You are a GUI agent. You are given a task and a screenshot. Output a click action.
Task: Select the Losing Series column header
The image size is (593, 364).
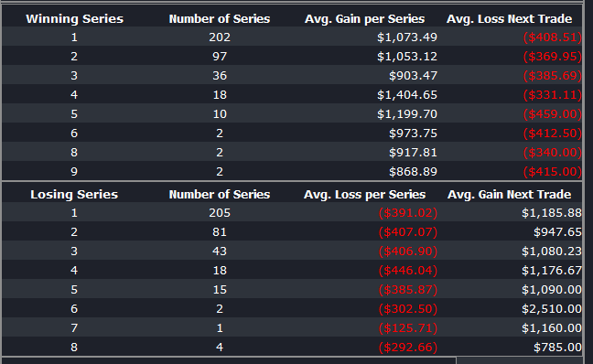74,194
